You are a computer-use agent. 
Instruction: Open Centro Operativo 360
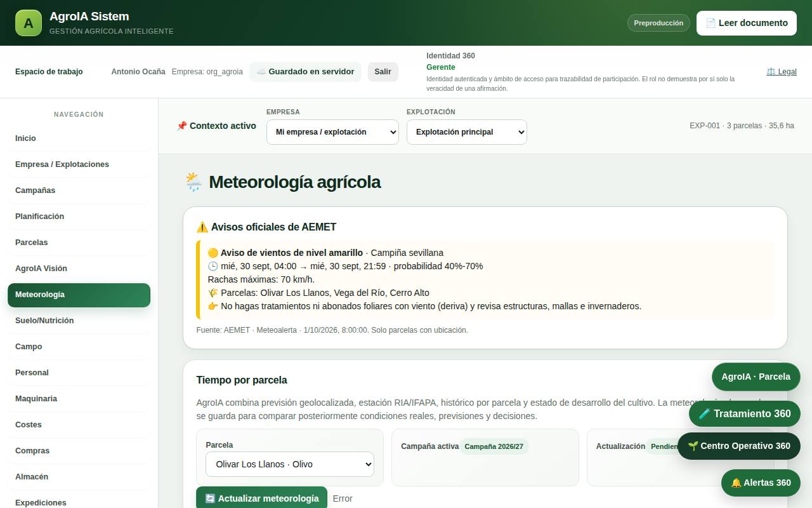pyautogui.click(x=739, y=446)
